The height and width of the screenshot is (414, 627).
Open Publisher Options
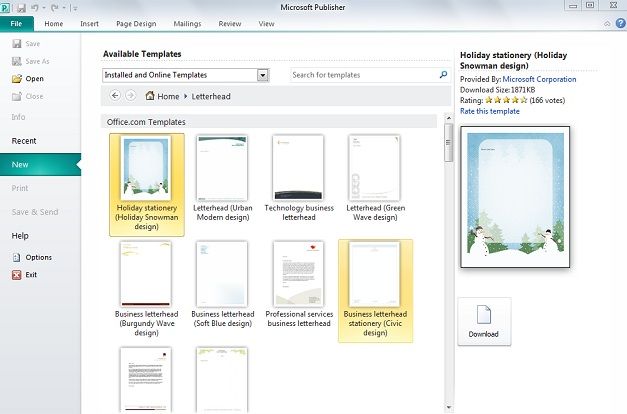[32, 257]
